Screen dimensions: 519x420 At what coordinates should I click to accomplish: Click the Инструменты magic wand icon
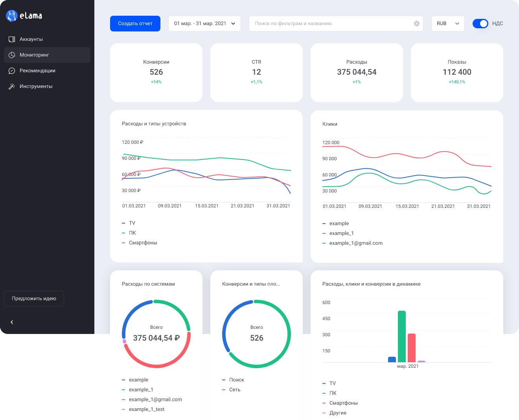tap(12, 86)
